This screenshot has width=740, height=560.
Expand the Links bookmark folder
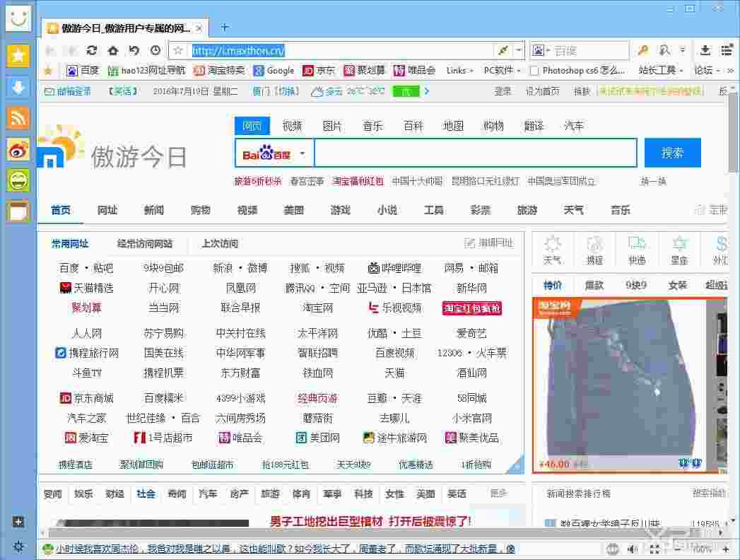point(459,71)
